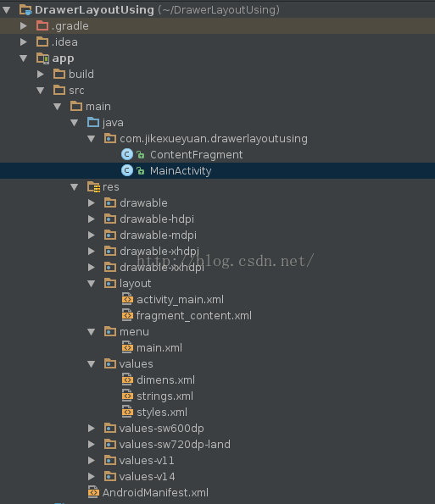Click the menu folder icon
Image resolution: width=435 pixels, height=504 pixels.
(x=110, y=332)
